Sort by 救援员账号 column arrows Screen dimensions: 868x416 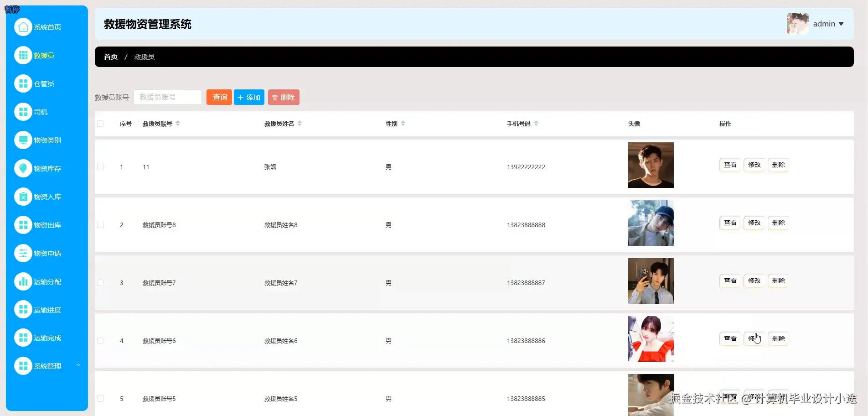pos(178,124)
